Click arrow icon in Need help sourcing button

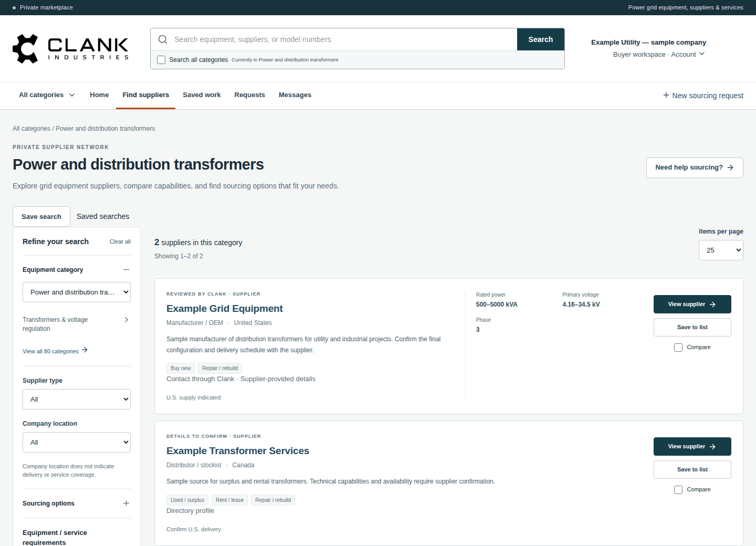tap(730, 167)
